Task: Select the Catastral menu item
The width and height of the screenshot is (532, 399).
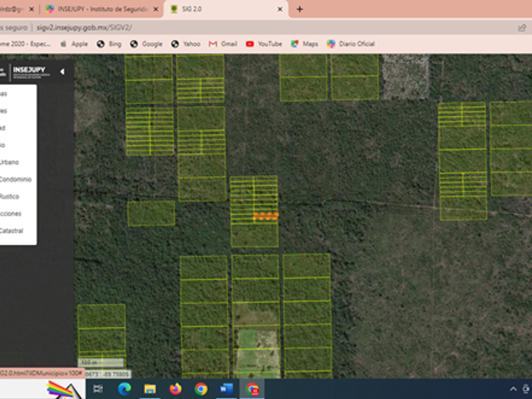Action: pos(11,231)
